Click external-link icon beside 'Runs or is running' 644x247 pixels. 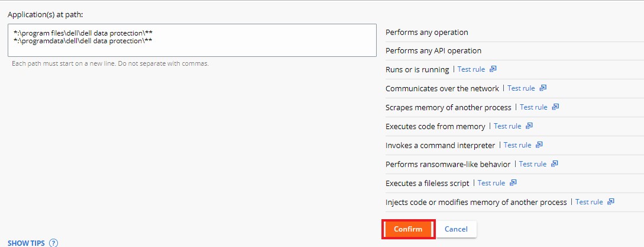(493, 69)
